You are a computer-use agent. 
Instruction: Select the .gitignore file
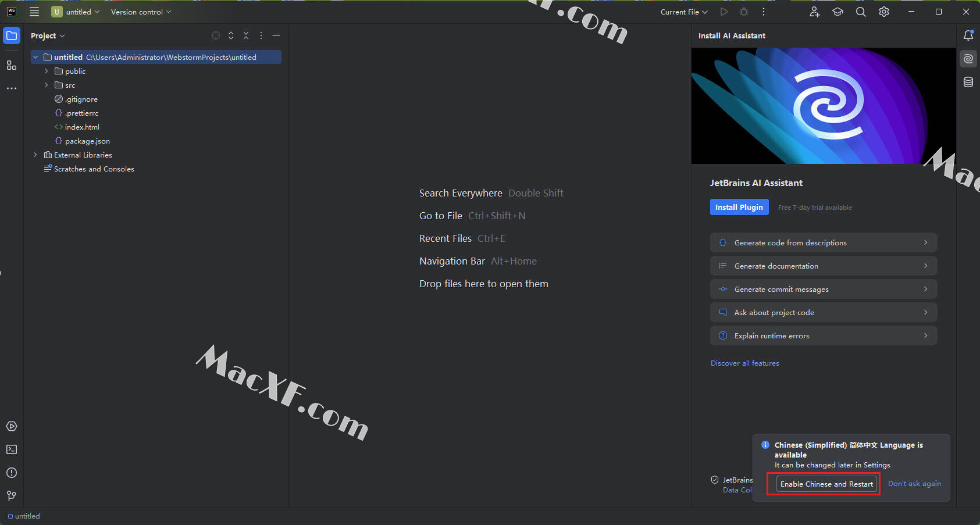tap(76, 99)
